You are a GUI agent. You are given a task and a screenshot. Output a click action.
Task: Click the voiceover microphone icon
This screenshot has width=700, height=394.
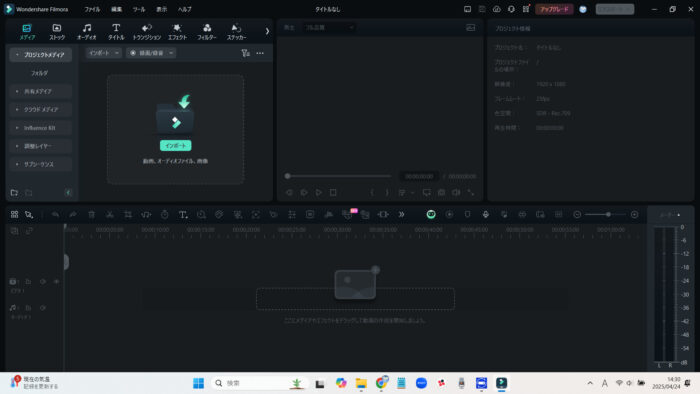[x=486, y=215]
